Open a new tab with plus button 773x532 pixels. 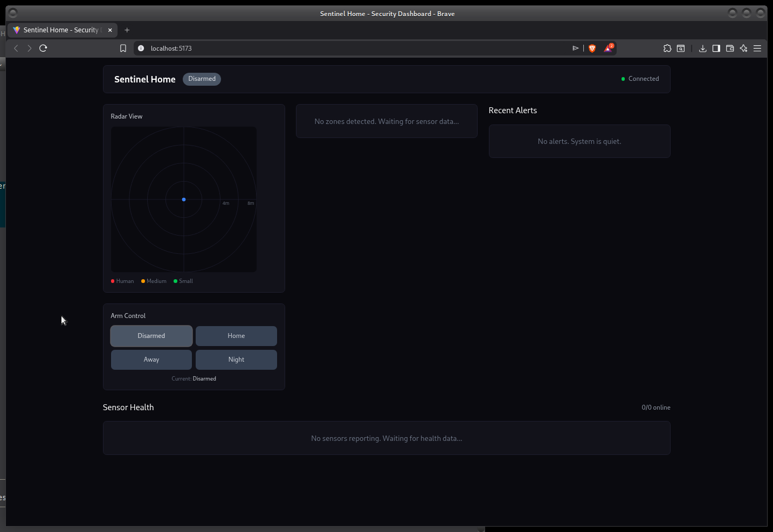(x=127, y=30)
